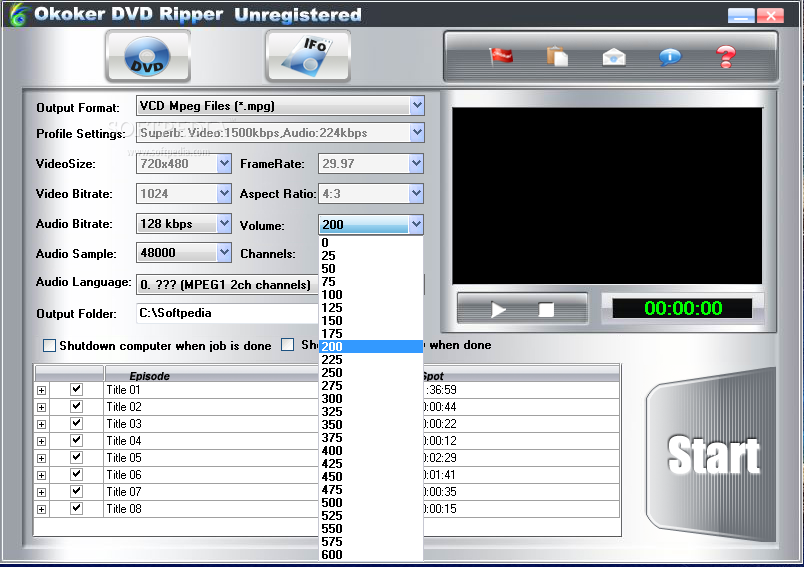The height and width of the screenshot is (567, 804).
Task: Uncheck the Title 02 checkbox
Action: [x=76, y=406]
